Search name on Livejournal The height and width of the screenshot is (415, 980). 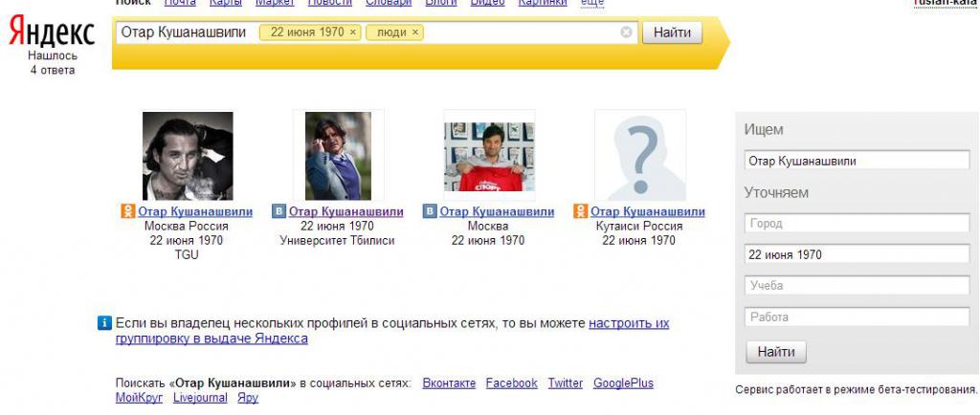[200, 398]
